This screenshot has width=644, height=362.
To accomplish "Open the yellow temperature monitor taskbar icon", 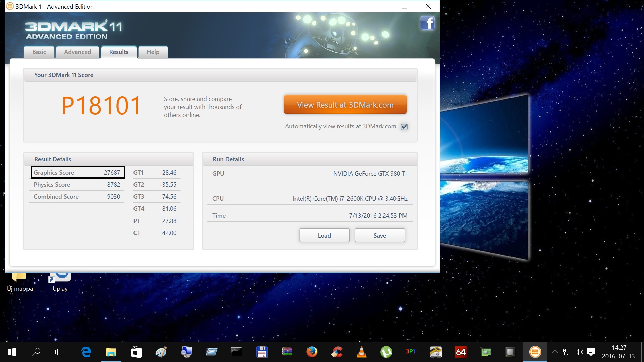I will [436, 352].
